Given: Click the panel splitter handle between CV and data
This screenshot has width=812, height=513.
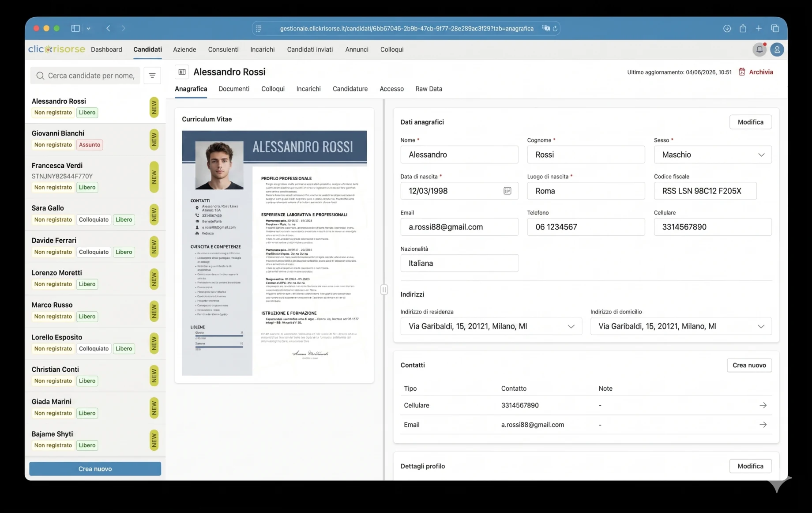Looking at the screenshot, I should click(x=384, y=290).
